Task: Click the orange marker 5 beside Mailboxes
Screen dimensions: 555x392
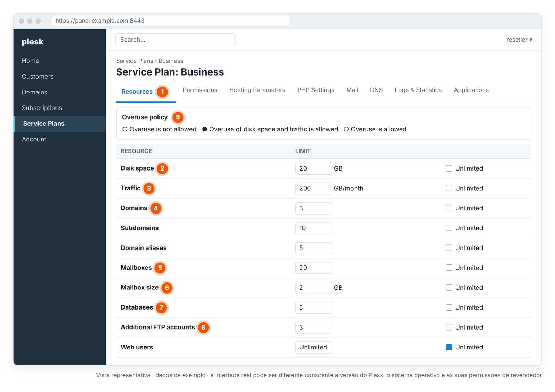Action: (160, 268)
